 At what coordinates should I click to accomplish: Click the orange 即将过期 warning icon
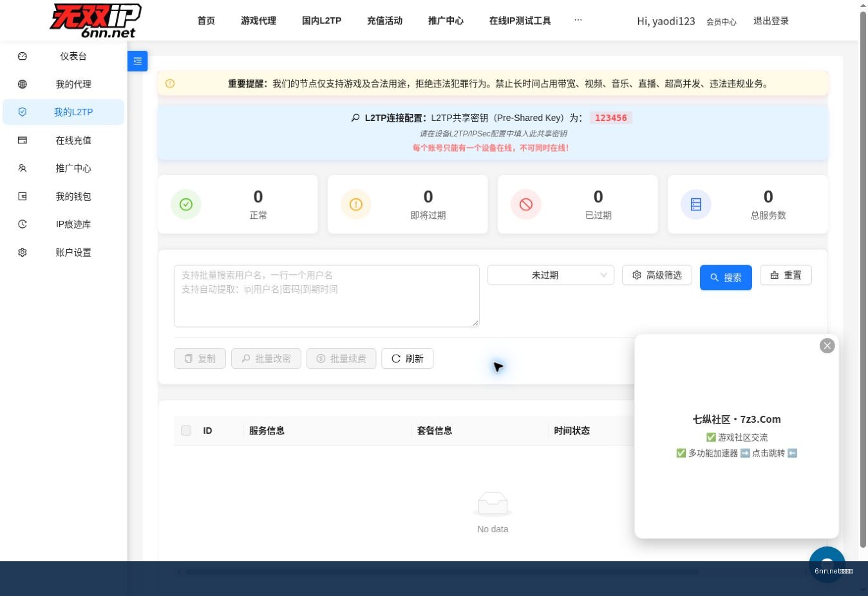click(x=356, y=204)
